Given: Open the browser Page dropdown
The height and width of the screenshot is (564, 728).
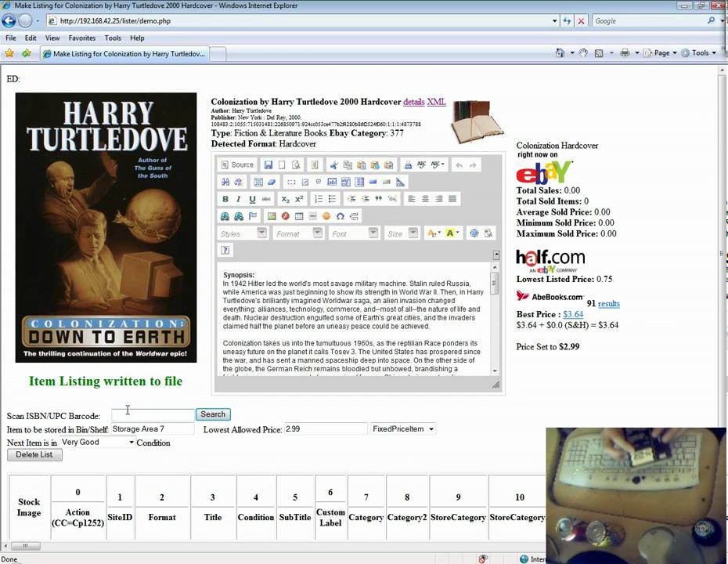Looking at the screenshot, I should coord(661,53).
